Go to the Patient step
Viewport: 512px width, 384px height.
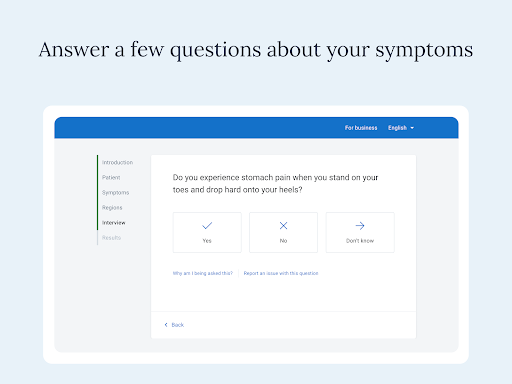click(x=111, y=177)
